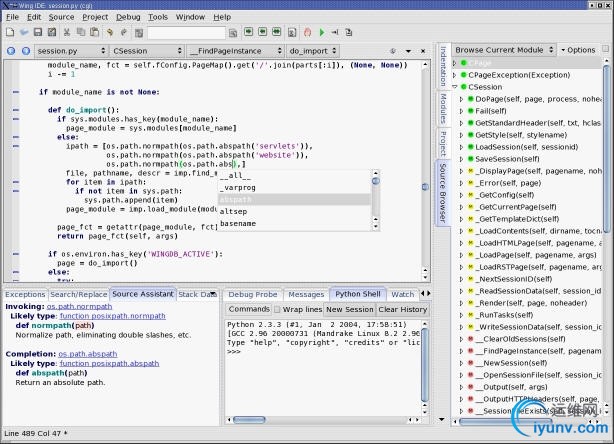This screenshot has width=614, height=444.
Task: Open the Options dropdown in Source Browser
Action: point(580,49)
